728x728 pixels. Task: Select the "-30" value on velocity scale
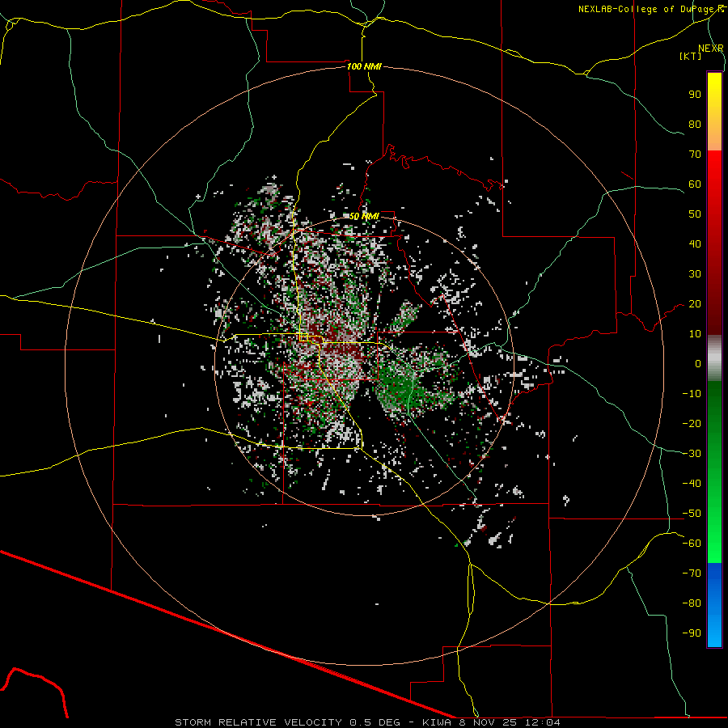pos(692,454)
